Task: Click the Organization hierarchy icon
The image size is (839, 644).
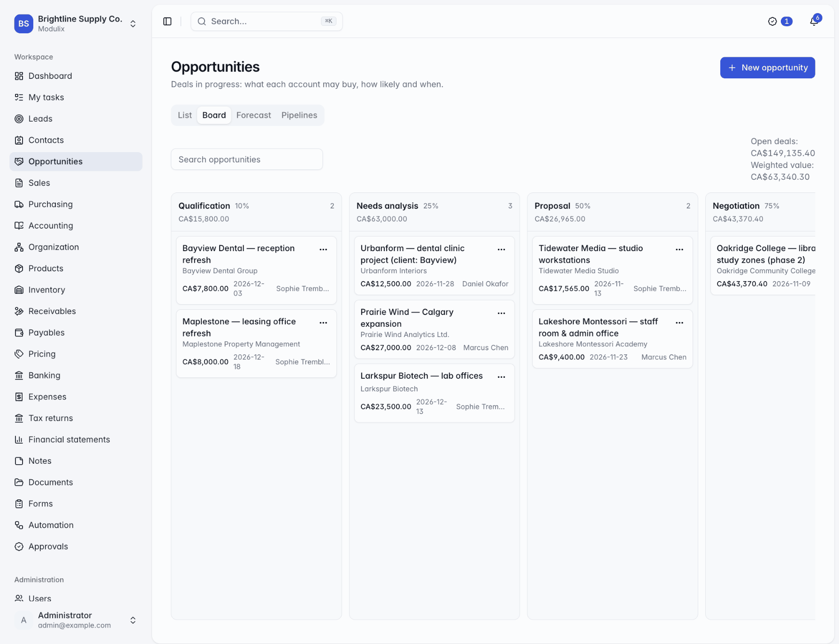Action: point(19,247)
